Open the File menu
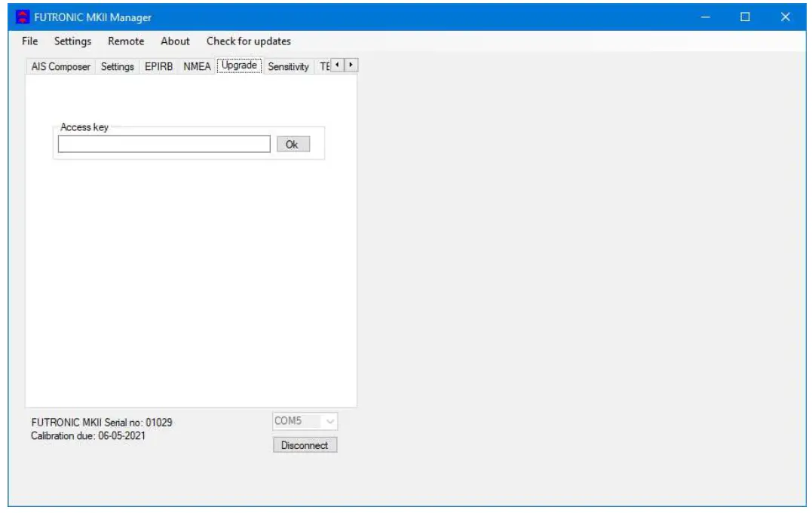812x513 pixels. pos(30,41)
